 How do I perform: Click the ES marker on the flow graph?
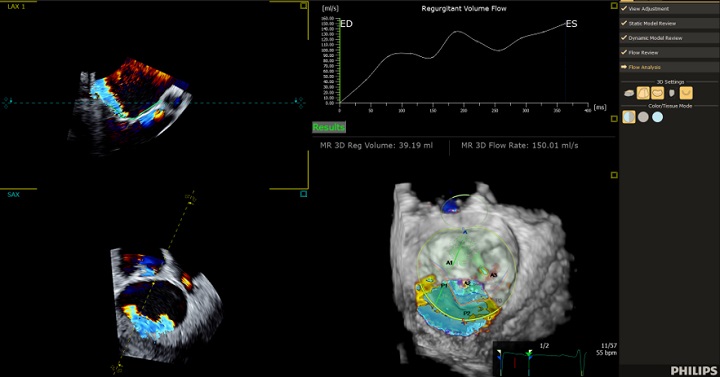(x=571, y=24)
